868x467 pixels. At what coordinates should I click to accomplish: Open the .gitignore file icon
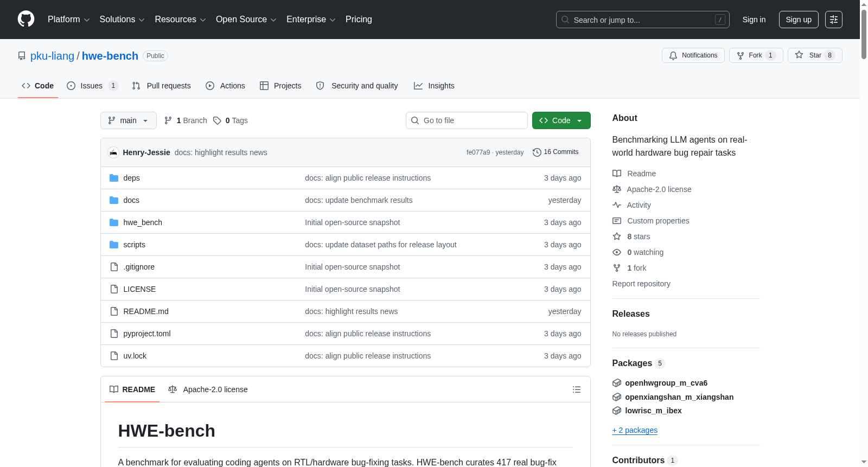point(114,267)
